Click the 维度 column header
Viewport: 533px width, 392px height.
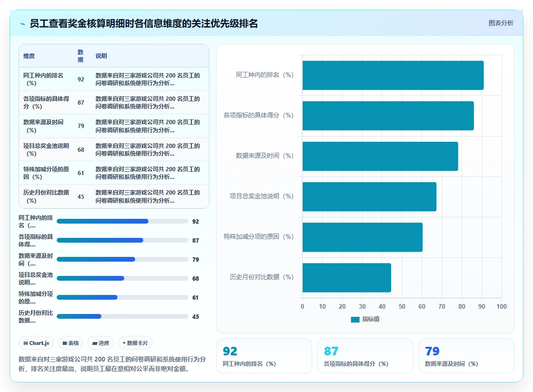[x=29, y=56]
